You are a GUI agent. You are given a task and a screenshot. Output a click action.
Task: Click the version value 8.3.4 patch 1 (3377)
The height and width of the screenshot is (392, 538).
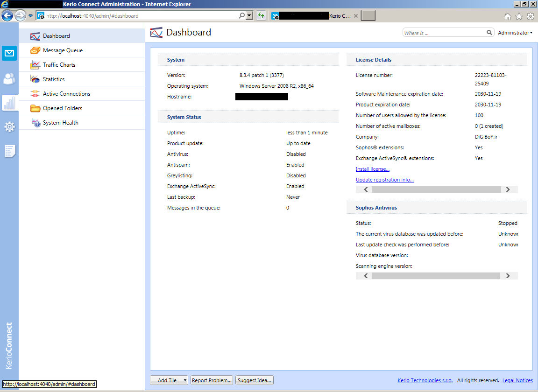(x=262, y=75)
